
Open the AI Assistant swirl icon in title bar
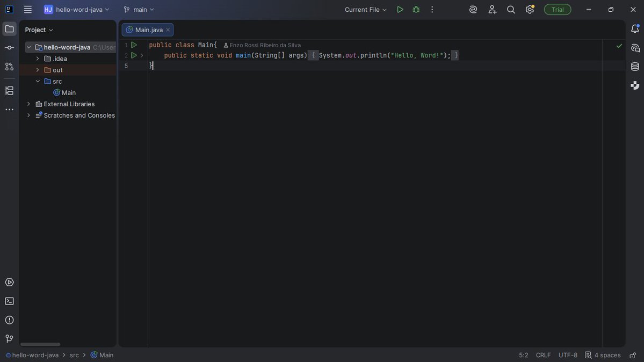[473, 10]
